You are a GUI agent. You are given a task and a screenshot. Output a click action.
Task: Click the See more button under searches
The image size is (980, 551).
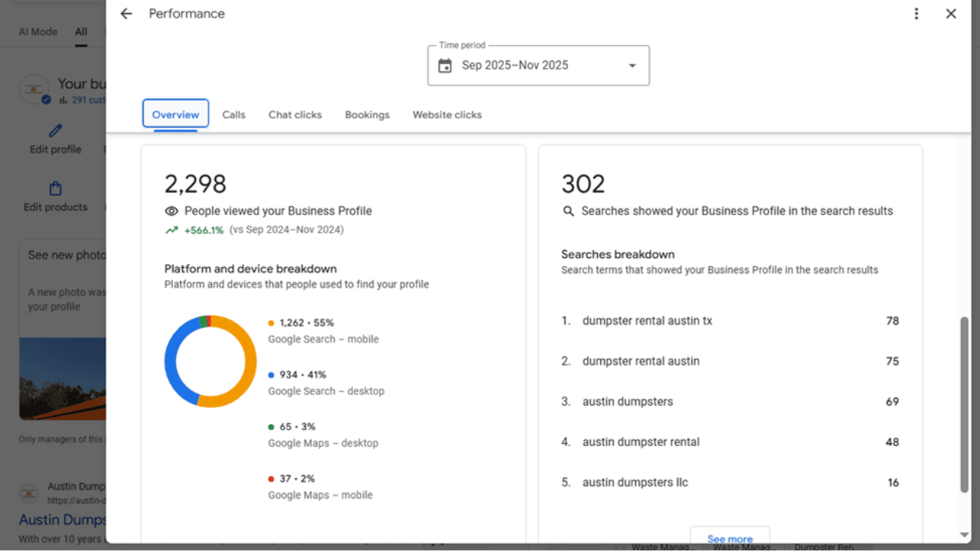[x=730, y=538]
